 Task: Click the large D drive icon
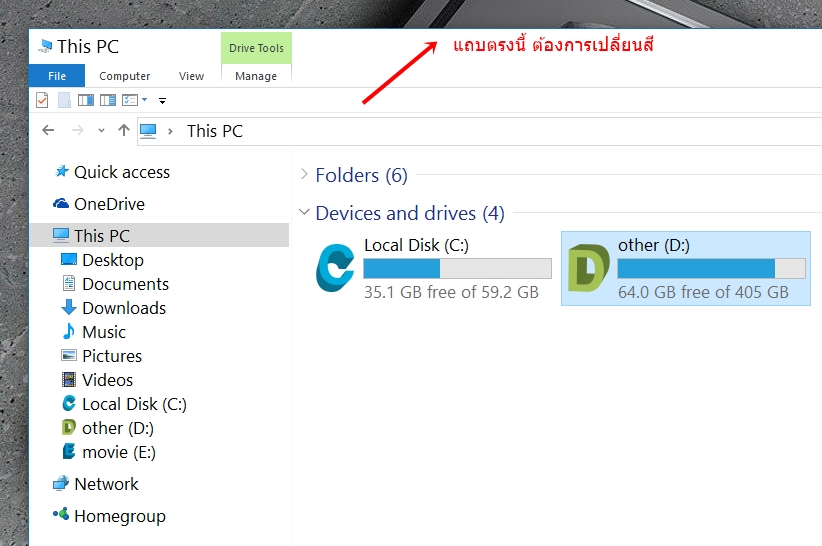[x=589, y=268]
